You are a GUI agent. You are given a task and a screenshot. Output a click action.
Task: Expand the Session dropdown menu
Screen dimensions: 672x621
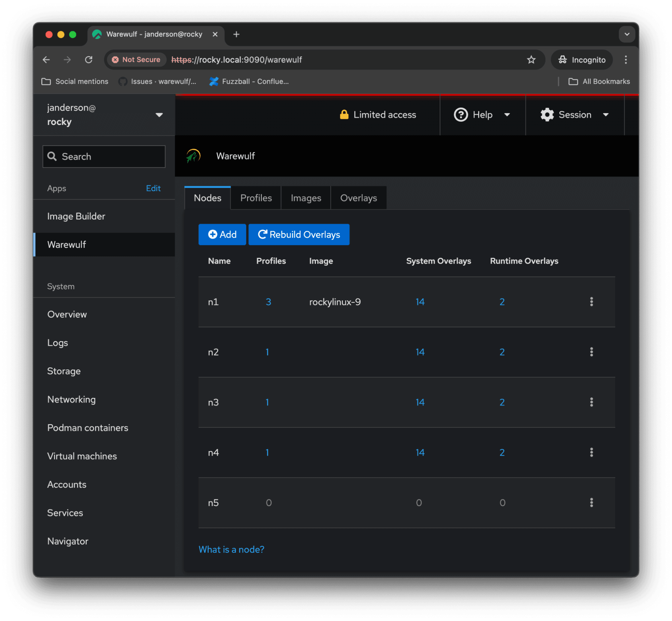(x=575, y=115)
